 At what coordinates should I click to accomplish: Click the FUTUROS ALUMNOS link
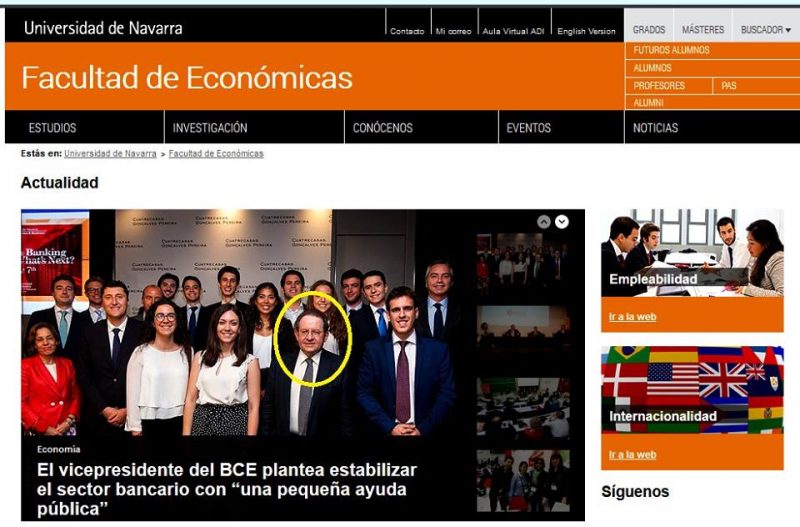pyautogui.click(x=671, y=50)
